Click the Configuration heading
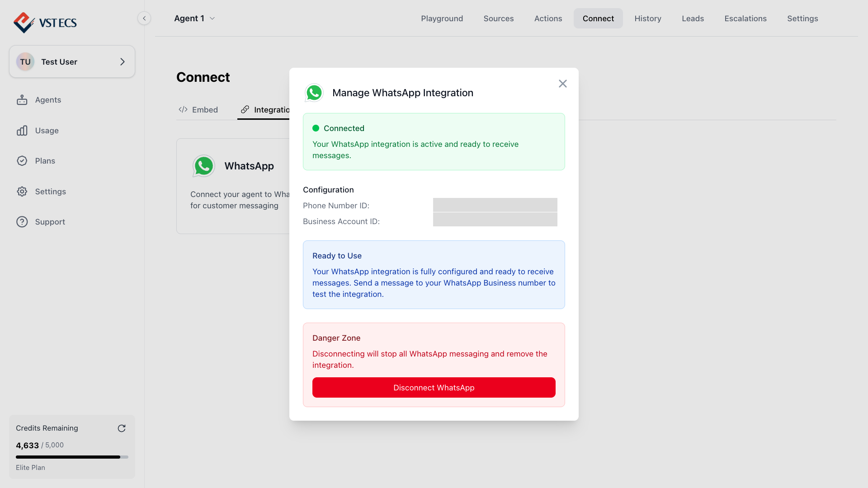This screenshot has width=868, height=488. (x=328, y=190)
